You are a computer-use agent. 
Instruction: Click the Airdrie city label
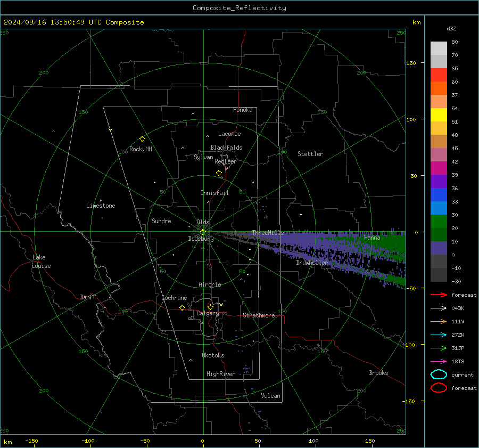pyautogui.click(x=210, y=284)
